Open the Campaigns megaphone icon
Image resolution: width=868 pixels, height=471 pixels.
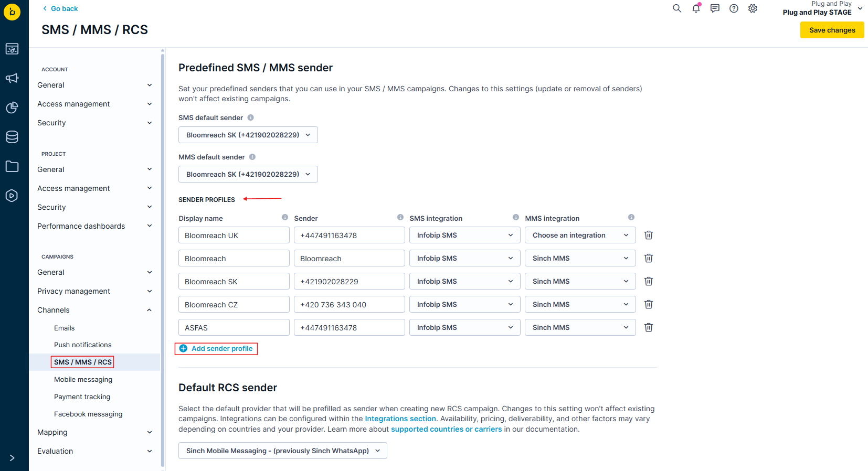[x=12, y=78]
